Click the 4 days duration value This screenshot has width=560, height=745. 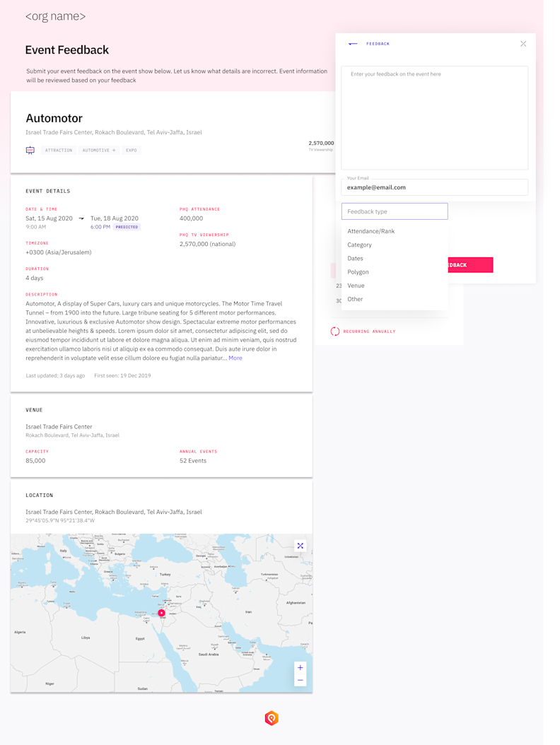click(34, 278)
